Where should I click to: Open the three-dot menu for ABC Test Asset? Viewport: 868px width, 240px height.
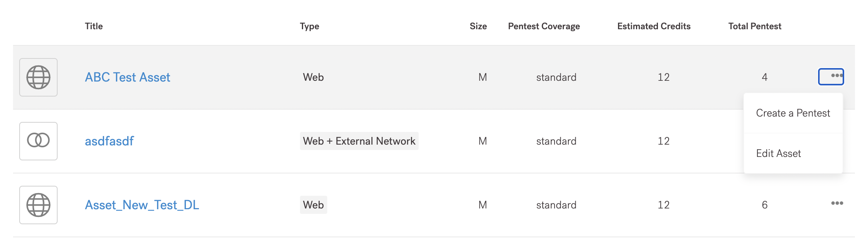tap(831, 76)
